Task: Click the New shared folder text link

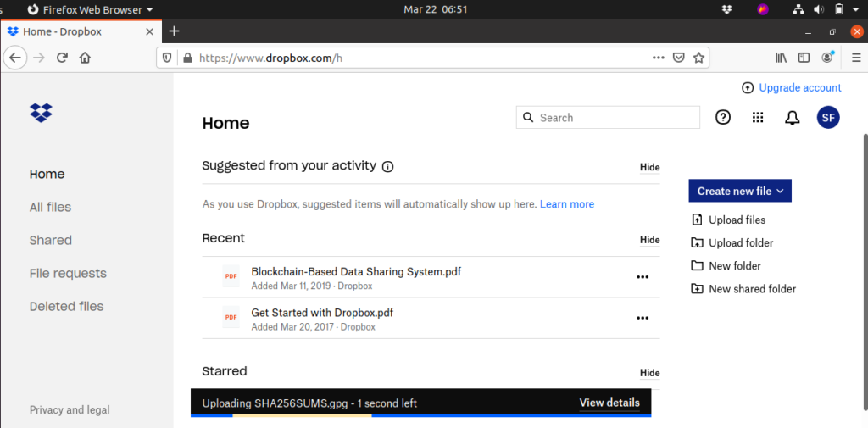Action: 753,288
